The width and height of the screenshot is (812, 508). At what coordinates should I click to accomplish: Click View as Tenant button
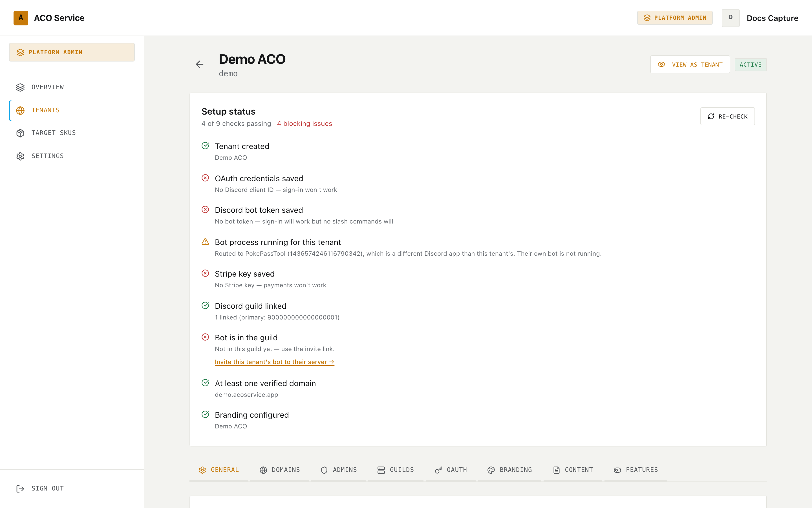pyautogui.click(x=690, y=65)
